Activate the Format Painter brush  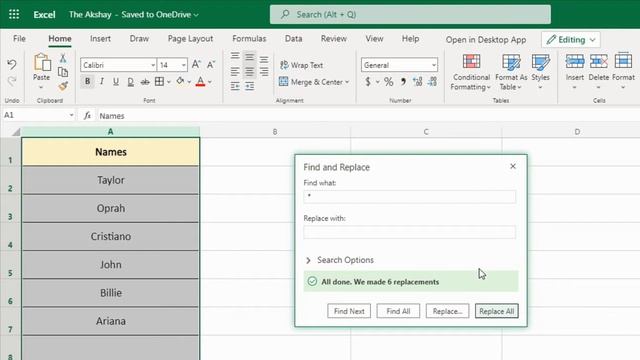[x=63, y=86]
